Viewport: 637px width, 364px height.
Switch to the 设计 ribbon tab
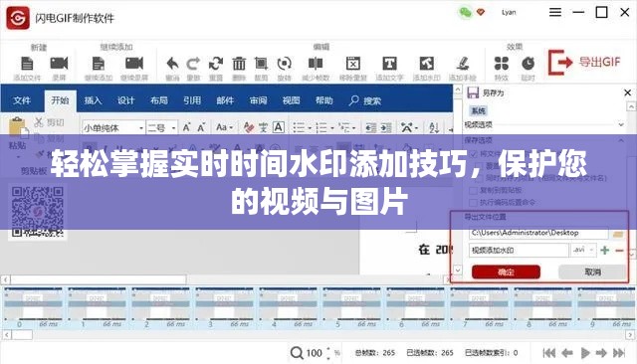pyautogui.click(x=126, y=100)
